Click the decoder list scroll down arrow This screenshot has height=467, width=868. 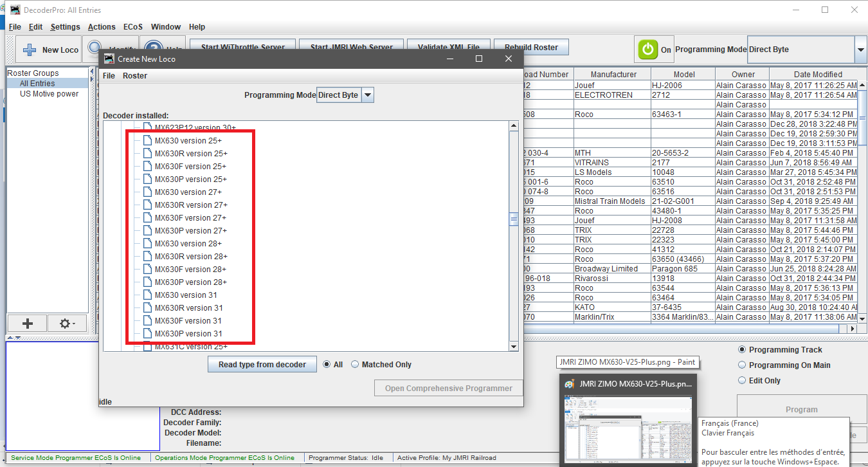pyautogui.click(x=514, y=347)
